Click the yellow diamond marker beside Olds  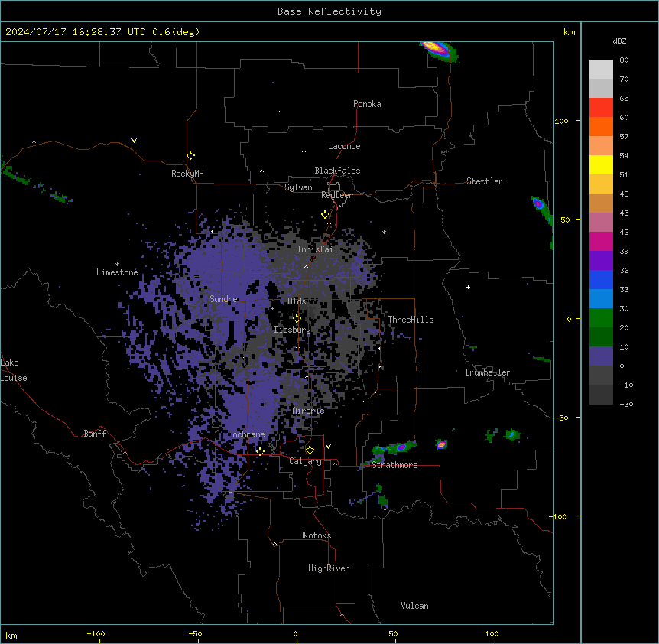coord(297,319)
